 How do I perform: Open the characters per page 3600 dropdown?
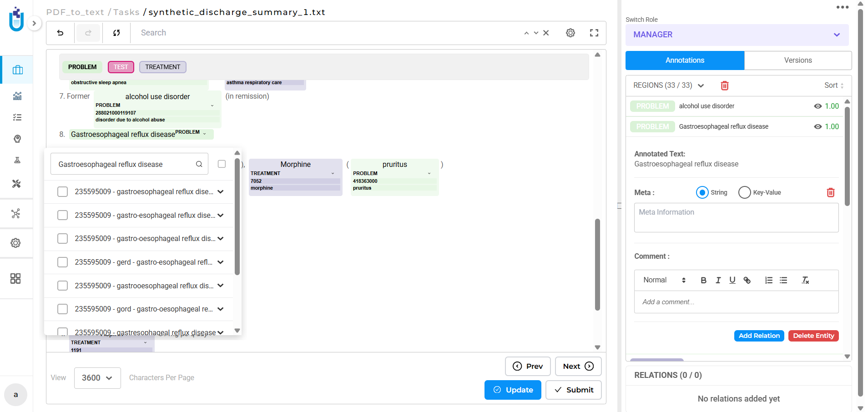click(97, 378)
